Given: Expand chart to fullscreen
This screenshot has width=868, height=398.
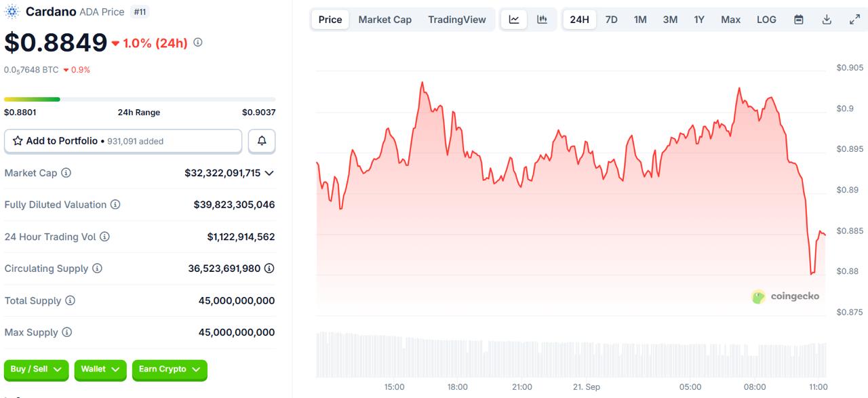Looking at the screenshot, I should click(854, 20).
